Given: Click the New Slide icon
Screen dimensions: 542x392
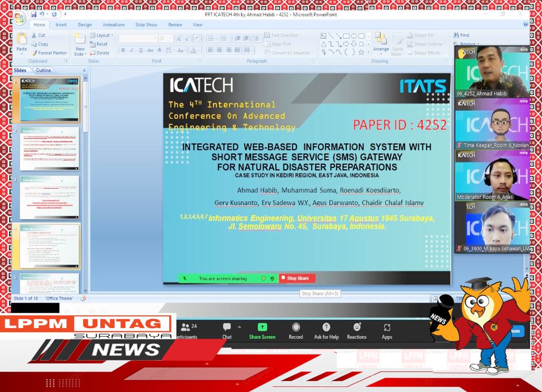Looking at the screenshot, I should [x=80, y=39].
